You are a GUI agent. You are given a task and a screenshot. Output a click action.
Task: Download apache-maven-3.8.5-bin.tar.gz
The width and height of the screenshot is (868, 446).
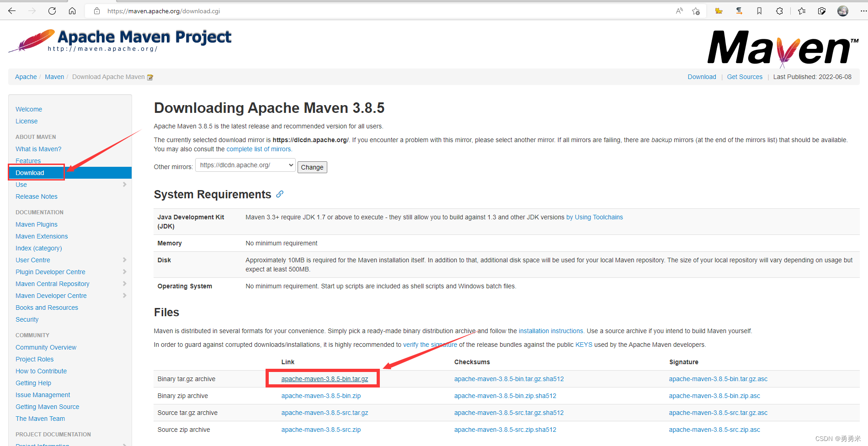(x=325, y=379)
